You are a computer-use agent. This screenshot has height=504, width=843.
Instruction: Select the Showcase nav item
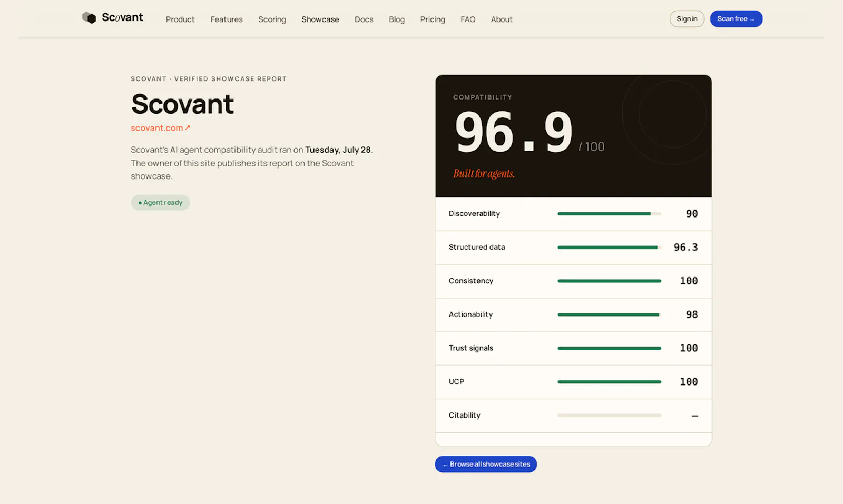pos(320,19)
